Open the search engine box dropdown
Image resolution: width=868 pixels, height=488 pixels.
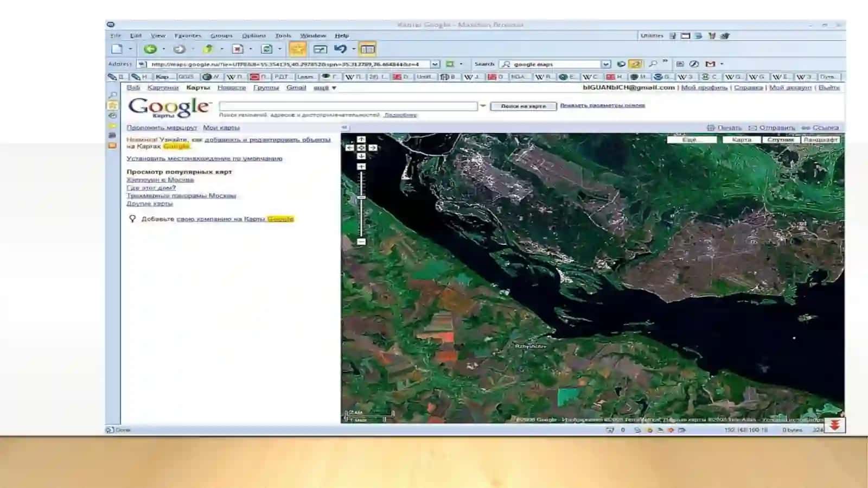[607, 64]
